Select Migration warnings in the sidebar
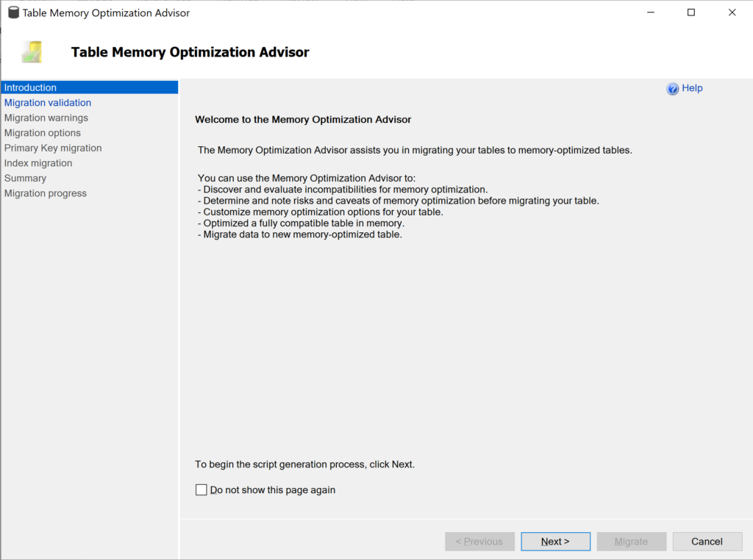The image size is (753, 560). tap(46, 118)
